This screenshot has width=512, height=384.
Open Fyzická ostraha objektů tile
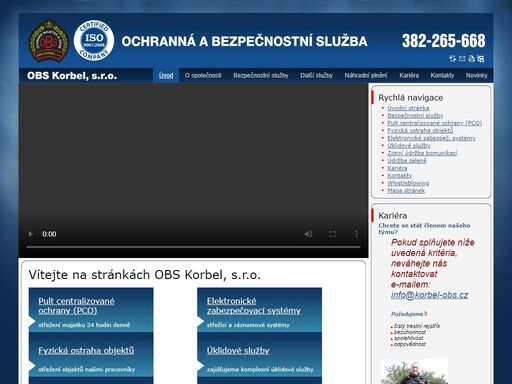coord(86,351)
